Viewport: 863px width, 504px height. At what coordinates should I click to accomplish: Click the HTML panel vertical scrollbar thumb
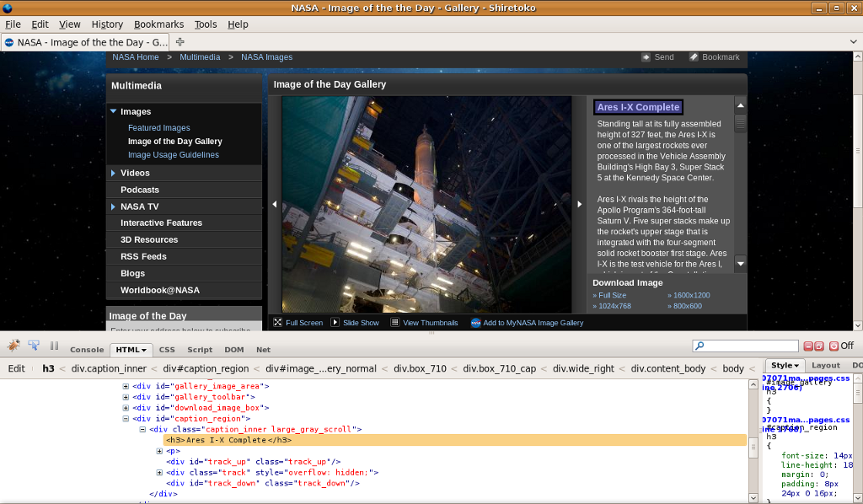point(753,448)
